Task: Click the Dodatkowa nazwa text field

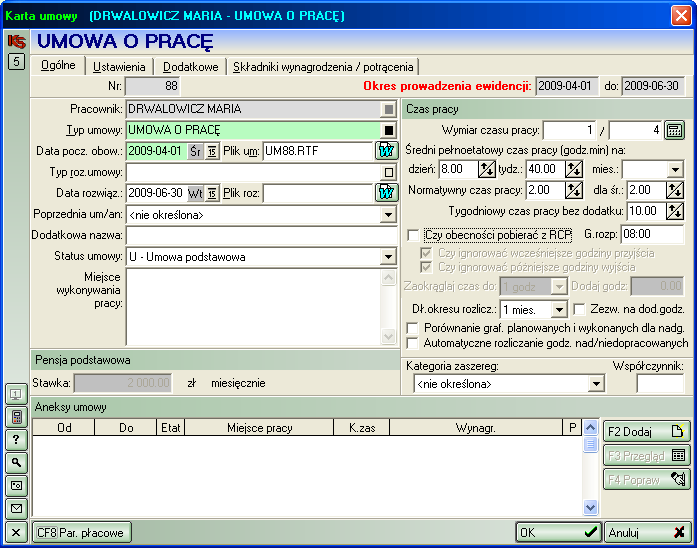Action: coord(261,235)
